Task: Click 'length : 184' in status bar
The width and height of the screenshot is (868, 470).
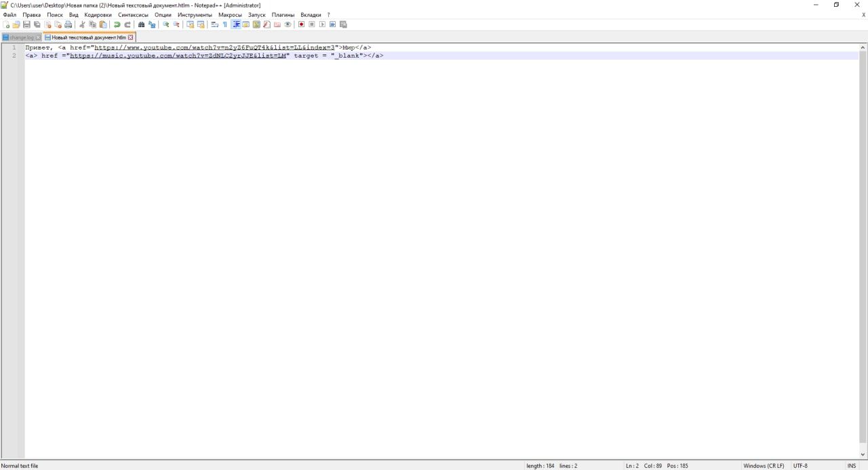Action: click(540, 466)
